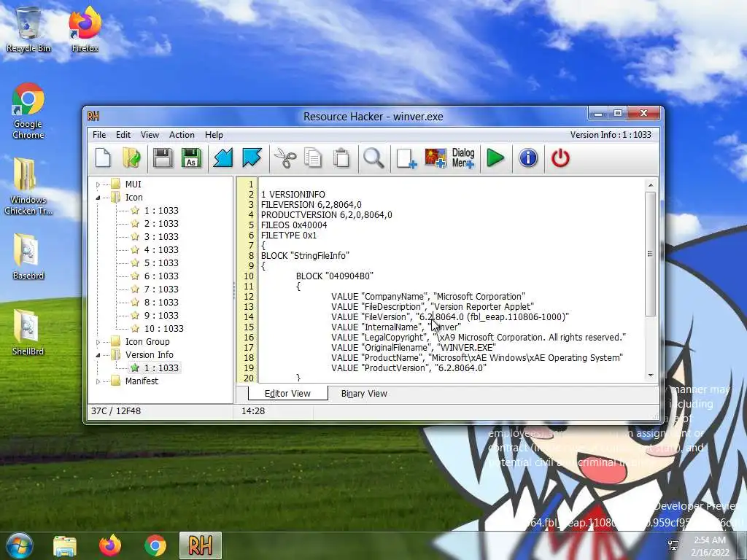Open the Basebrd desktop folder
This screenshot has height=560, width=747.
(28, 256)
